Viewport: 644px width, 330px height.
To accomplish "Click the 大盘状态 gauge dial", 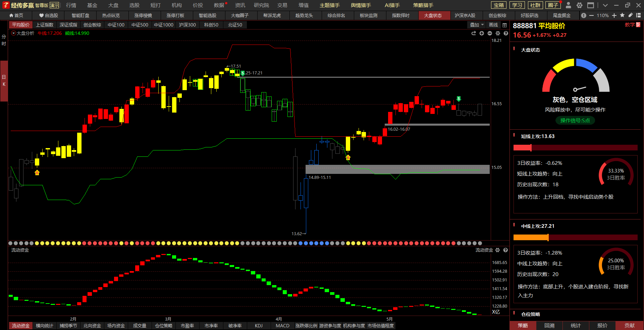I will coord(576,75).
